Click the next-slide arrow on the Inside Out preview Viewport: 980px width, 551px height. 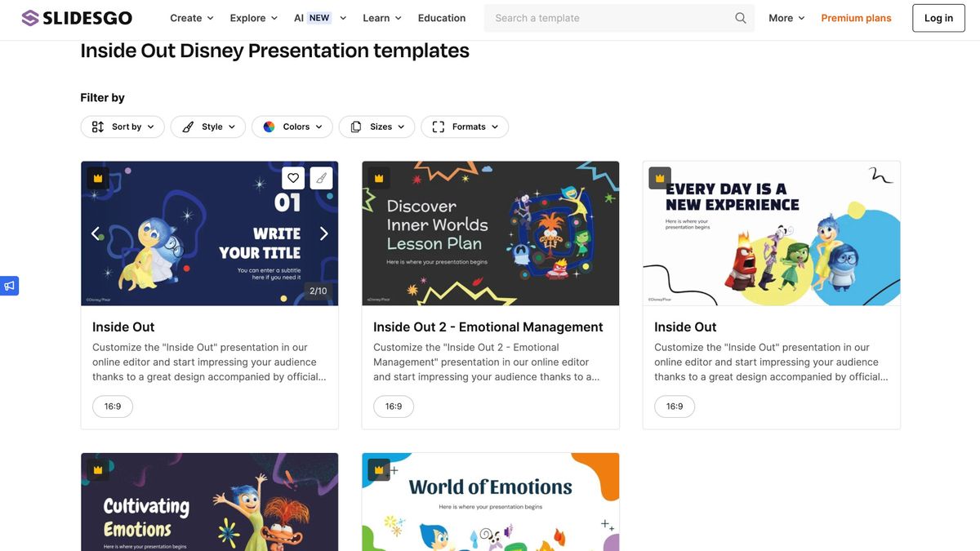point(323,233)
